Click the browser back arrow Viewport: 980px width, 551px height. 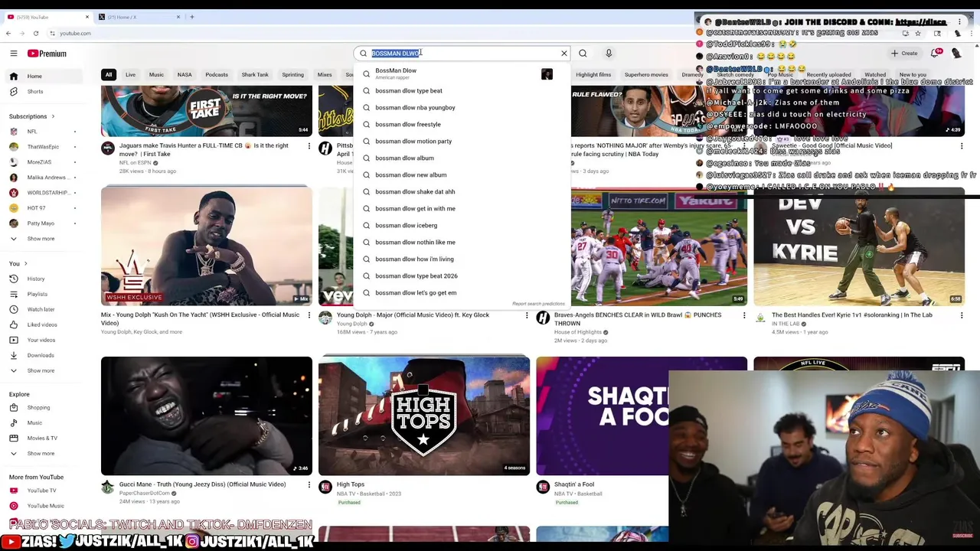[x=8, y=33]
